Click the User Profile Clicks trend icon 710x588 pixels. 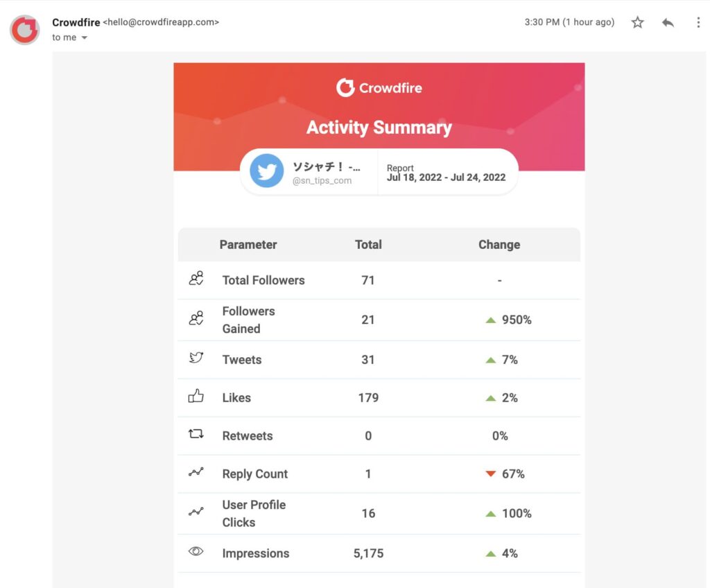pos(196,512)
